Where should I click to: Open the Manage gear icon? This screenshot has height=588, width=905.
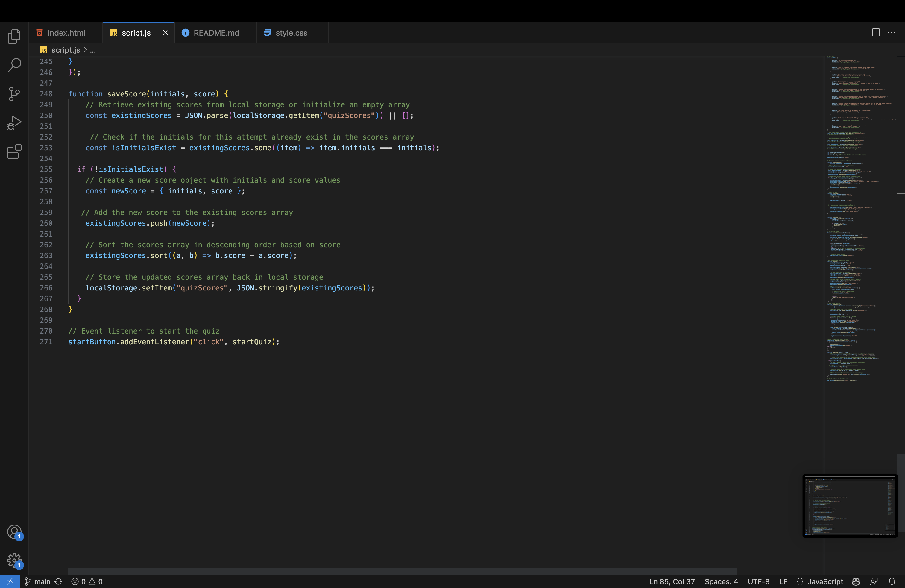pos(14,561)
